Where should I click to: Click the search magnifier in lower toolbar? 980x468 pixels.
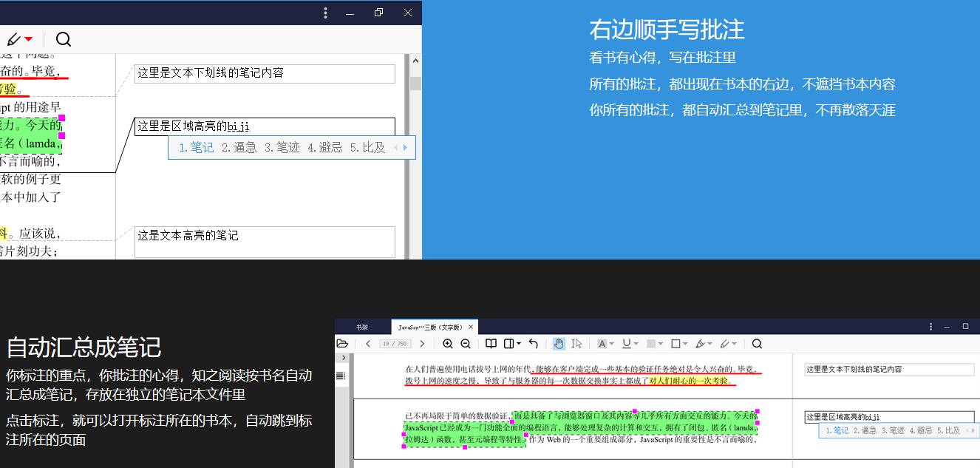pyautogui.click(x=757, y=344)
